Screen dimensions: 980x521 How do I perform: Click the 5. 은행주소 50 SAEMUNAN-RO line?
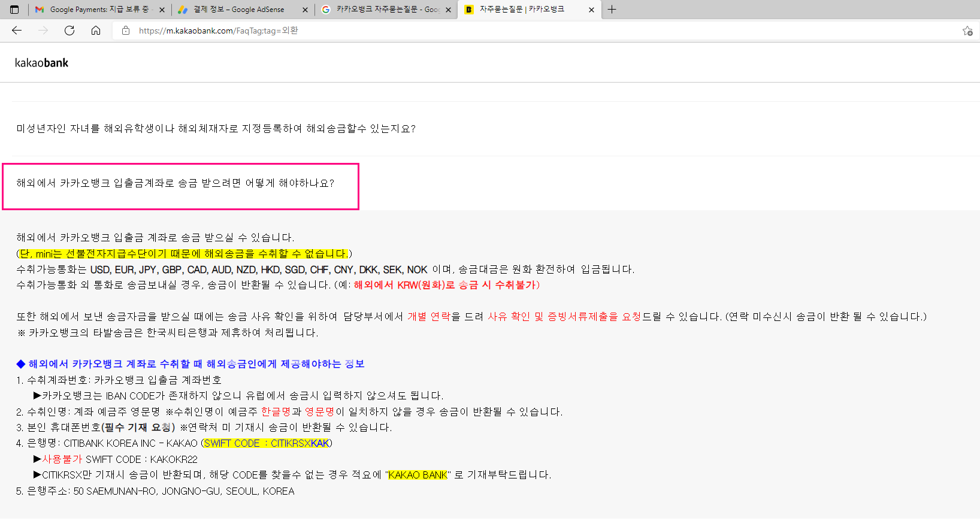(155, 491)
